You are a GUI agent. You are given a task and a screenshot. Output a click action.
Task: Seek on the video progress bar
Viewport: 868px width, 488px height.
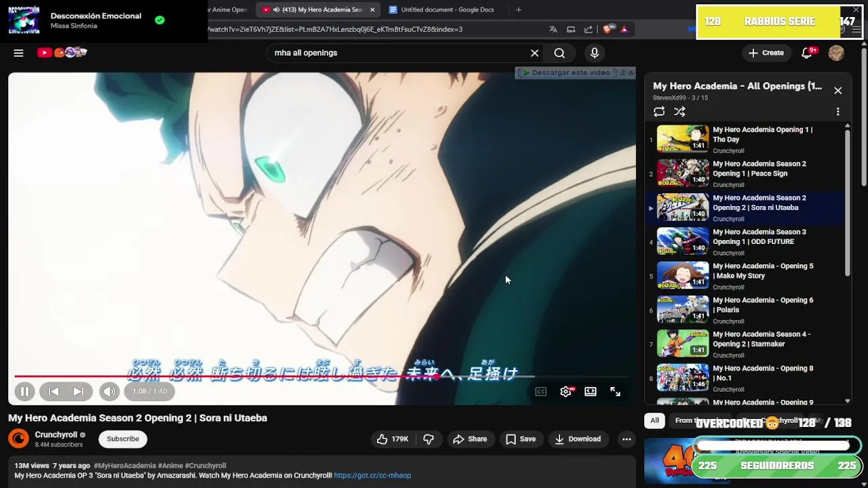pyautogui.click(x=322, y=376)
